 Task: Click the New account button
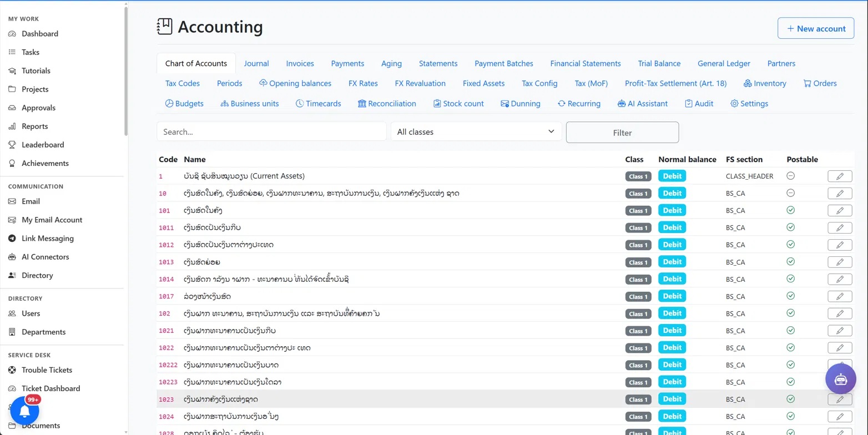816,28
